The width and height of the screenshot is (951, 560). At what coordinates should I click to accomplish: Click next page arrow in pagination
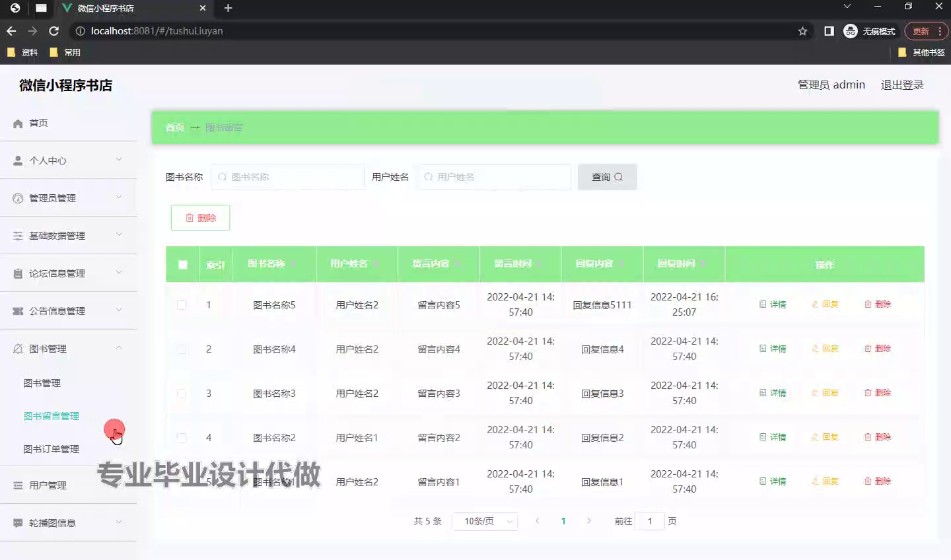pos(588,521)
